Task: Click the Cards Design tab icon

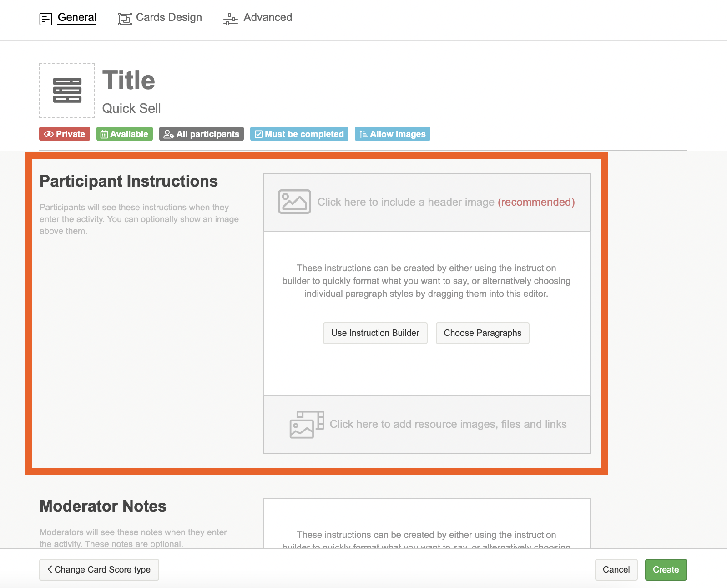Action: (x=125, y=19)
